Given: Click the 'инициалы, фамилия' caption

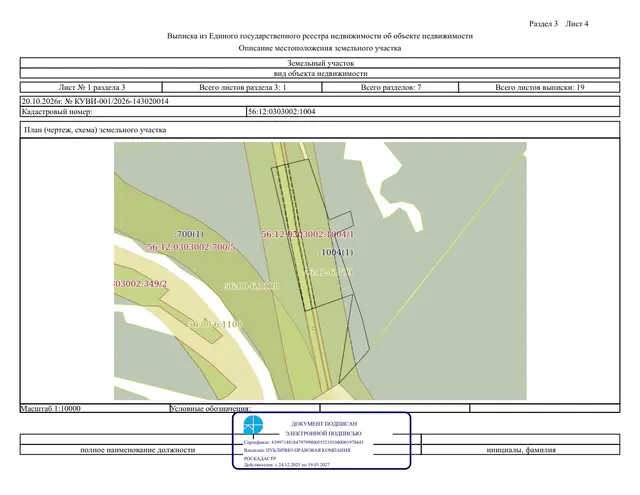Looking at the screenshot, I should [521, 450].
